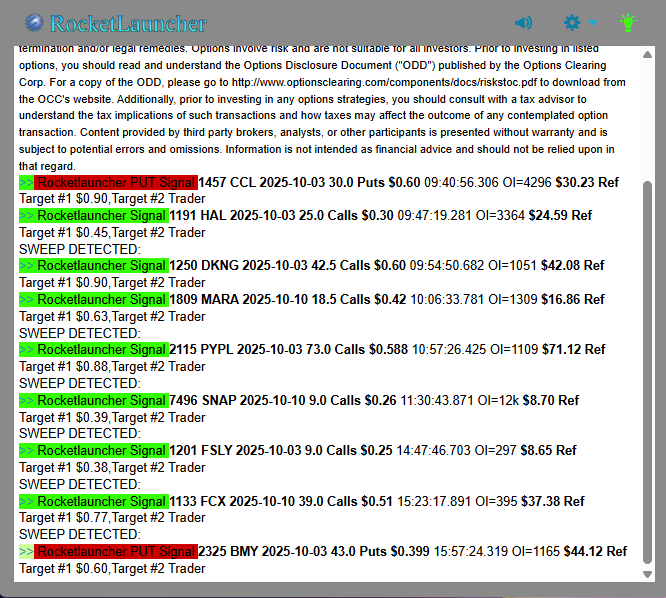666x598 pixels.
Task: Click the green arrows icon before FCX signal
Action: (x=26, y=501)
